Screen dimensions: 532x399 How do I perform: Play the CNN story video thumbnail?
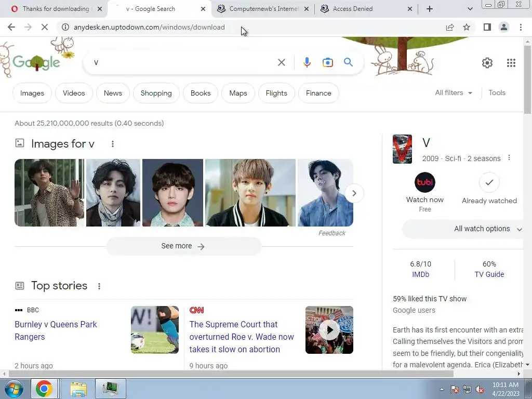[329, 330]
